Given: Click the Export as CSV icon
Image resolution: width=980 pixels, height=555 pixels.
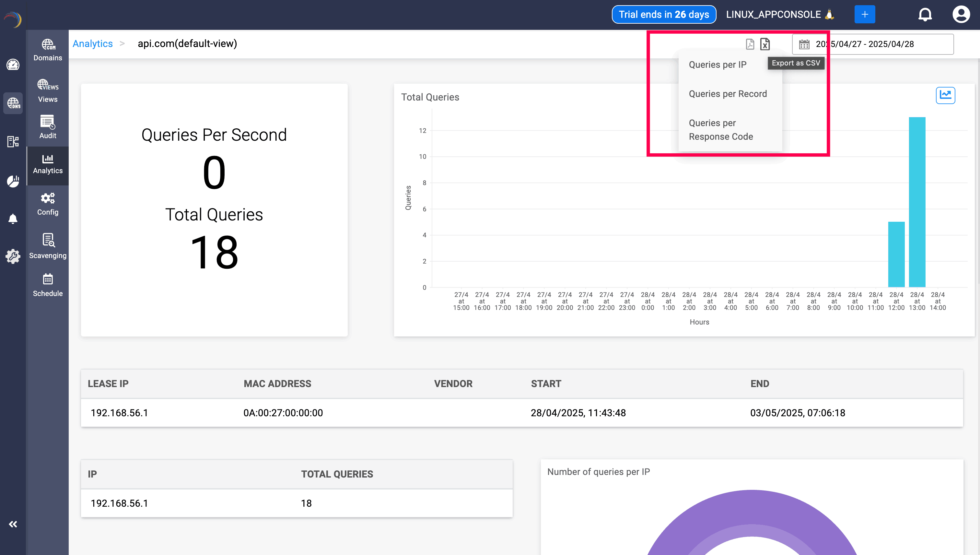Looking at the screenshot, I should coord(765,44).
